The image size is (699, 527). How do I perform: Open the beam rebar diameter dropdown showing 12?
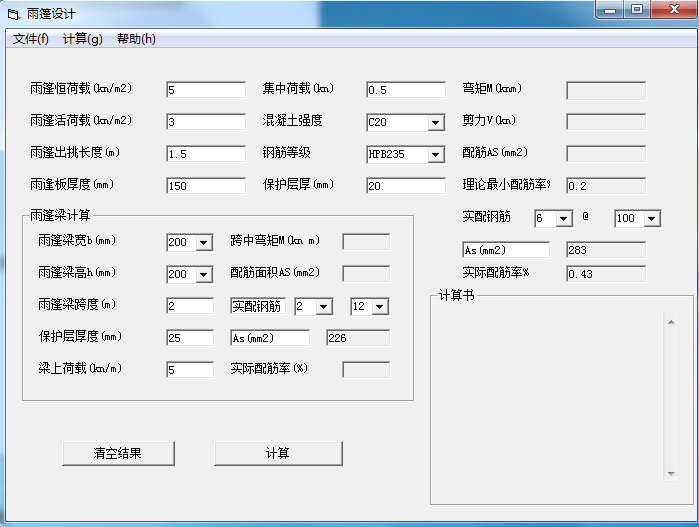click(380, 306)
